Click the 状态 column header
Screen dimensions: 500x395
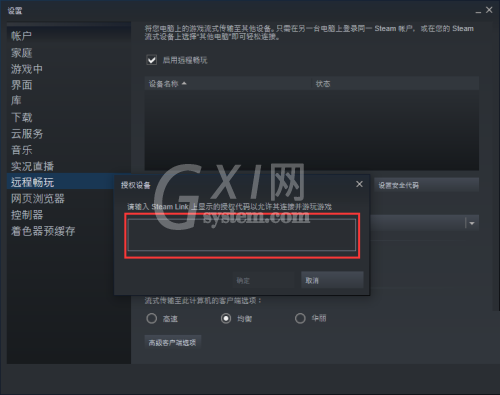click(x=395, y=84)
